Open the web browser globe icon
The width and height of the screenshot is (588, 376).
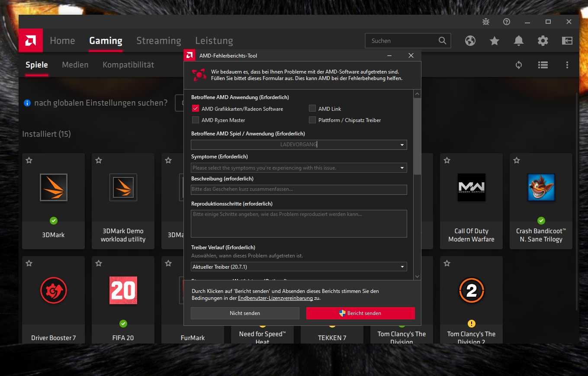click(470, 41)
